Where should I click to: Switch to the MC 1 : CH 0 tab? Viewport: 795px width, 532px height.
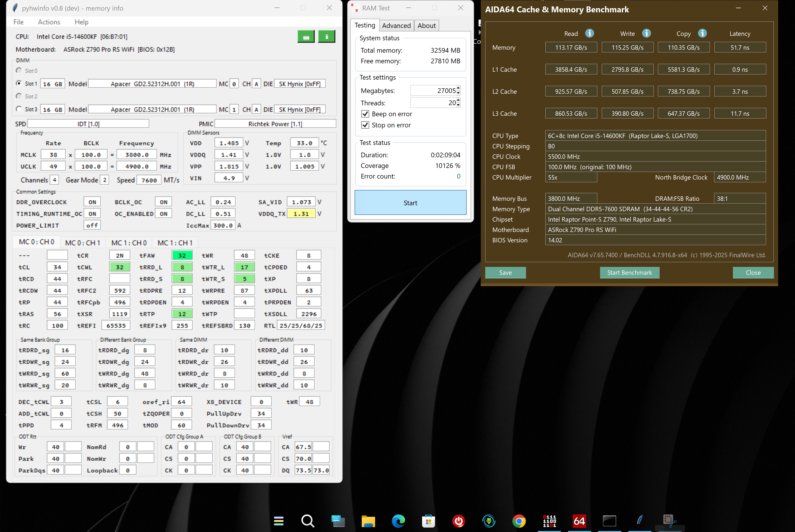pos(129,243)
